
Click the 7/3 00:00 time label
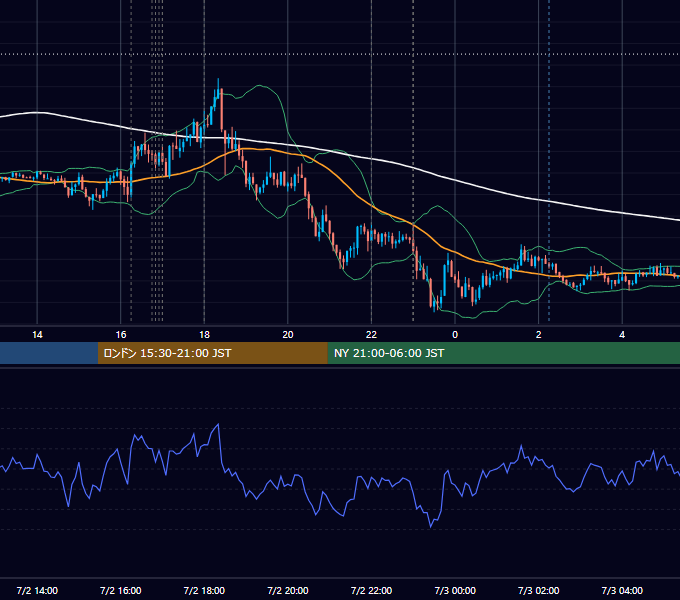pyautogui.click(x=455, y=590)
